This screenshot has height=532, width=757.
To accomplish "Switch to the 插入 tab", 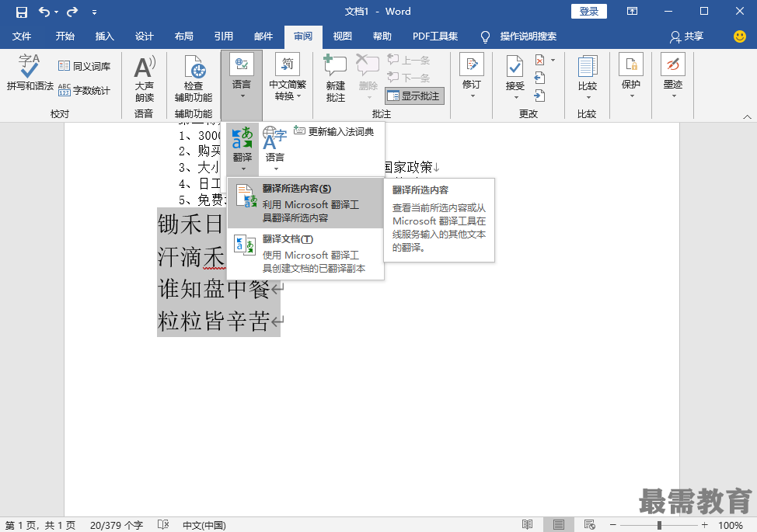I will 105,37.
